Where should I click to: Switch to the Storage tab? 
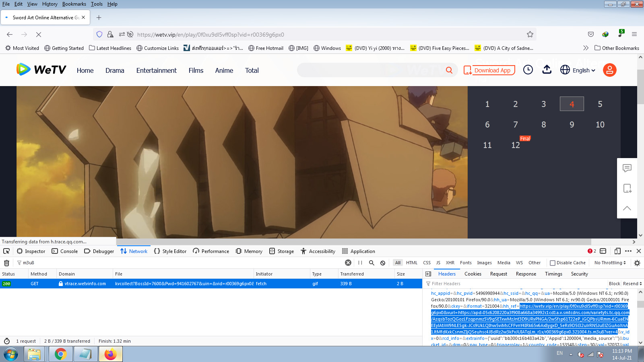click(282, 251)
